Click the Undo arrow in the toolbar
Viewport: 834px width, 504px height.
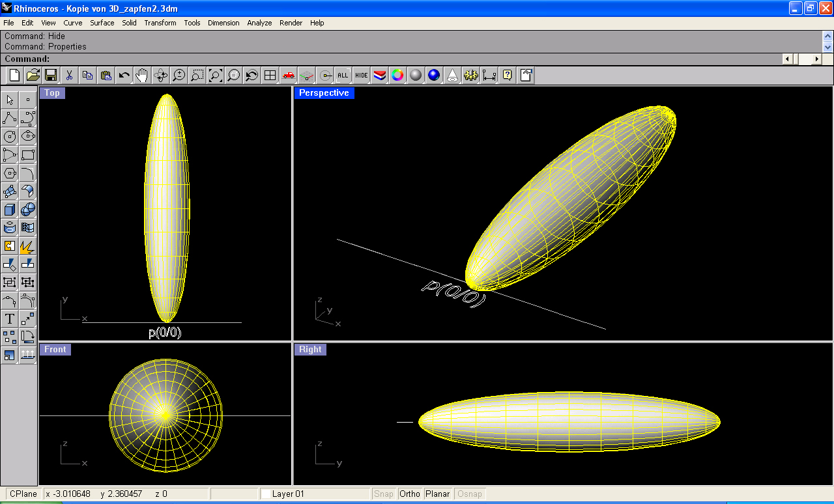tap(124, 76)
